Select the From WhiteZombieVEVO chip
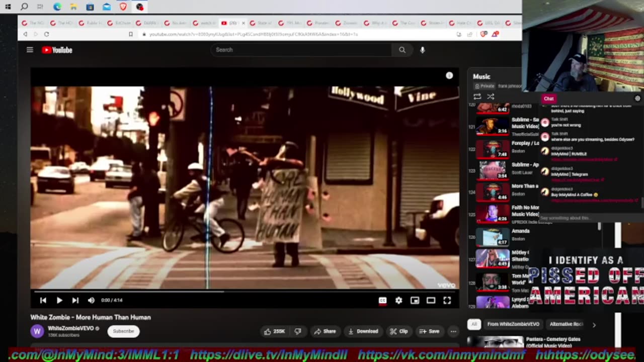This screenshot has width=644, height=362. 513,324
